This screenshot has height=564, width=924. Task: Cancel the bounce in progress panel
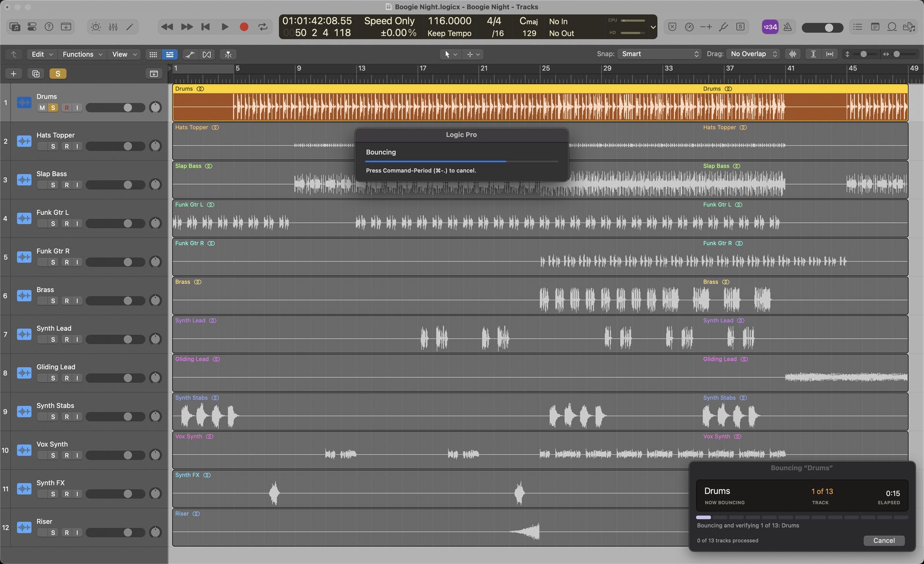(884, 541)
